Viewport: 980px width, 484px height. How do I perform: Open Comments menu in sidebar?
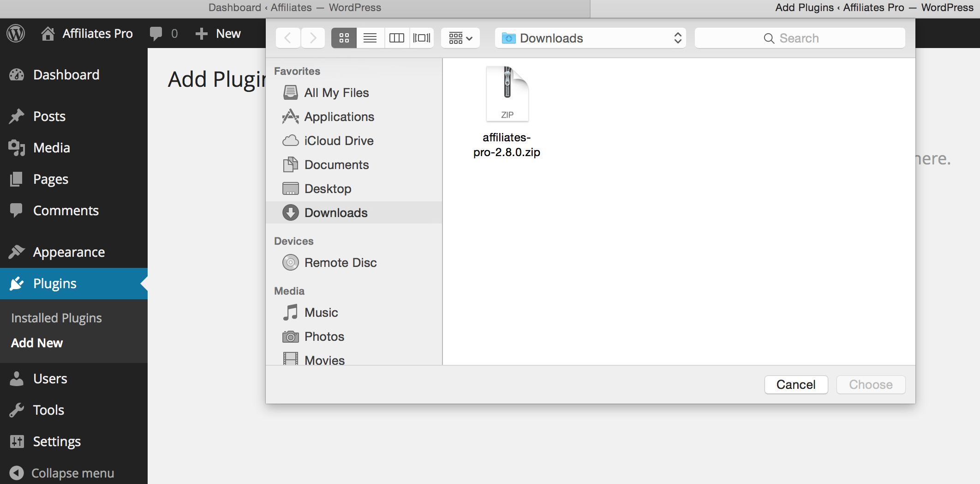coord(74,211)
